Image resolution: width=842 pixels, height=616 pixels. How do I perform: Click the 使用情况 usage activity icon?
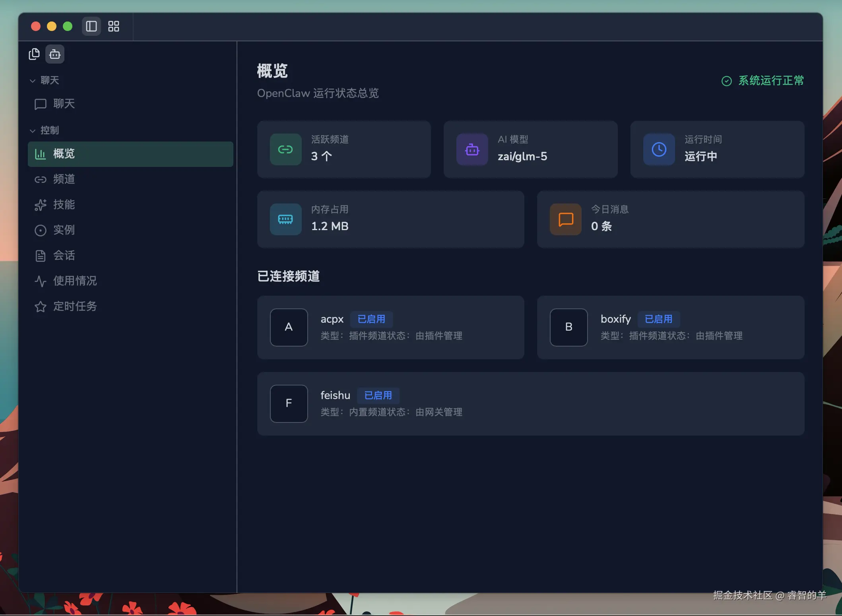41,281
